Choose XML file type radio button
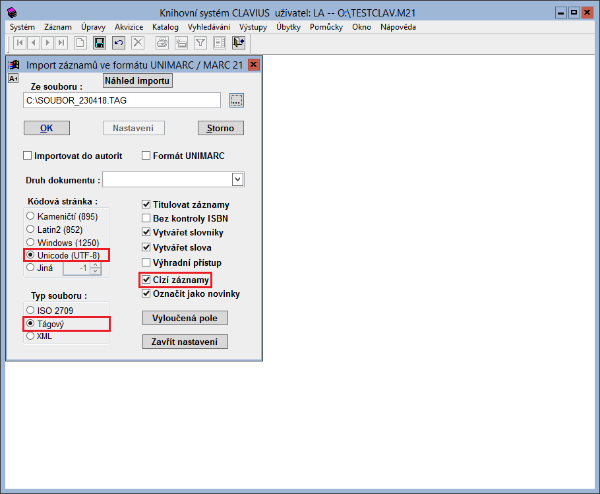This screenshot has height=494, width=600. [x=30, y=336]
